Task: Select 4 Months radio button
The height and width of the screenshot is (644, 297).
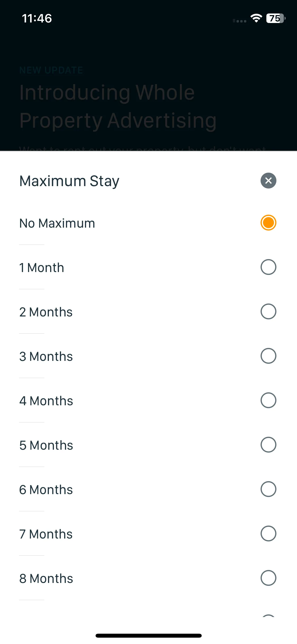Action: tap(268, 400)
